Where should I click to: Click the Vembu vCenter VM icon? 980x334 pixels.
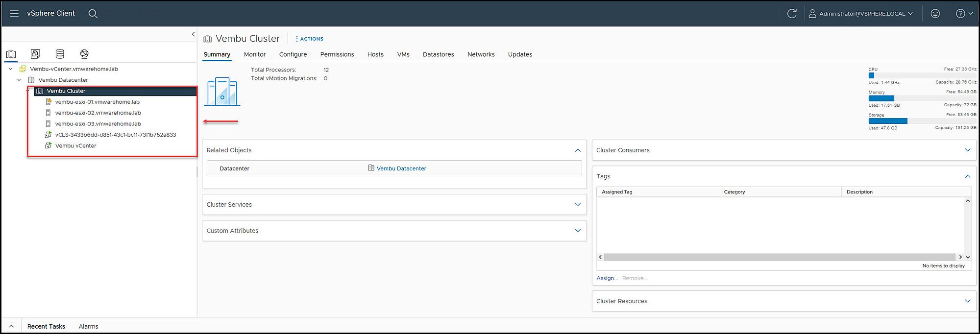(48, 145)
